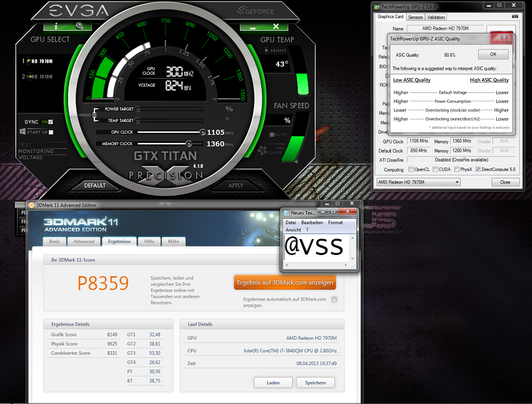Switch to the Basic tab in 3DMark
This screenshot has width=532, height=404.
click(54, 242)
